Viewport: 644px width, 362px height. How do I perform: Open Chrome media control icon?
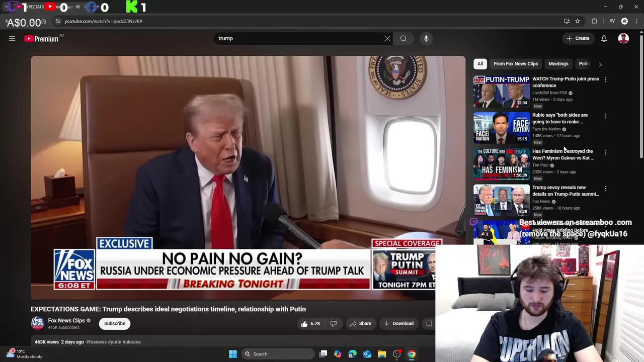point(612,21)
